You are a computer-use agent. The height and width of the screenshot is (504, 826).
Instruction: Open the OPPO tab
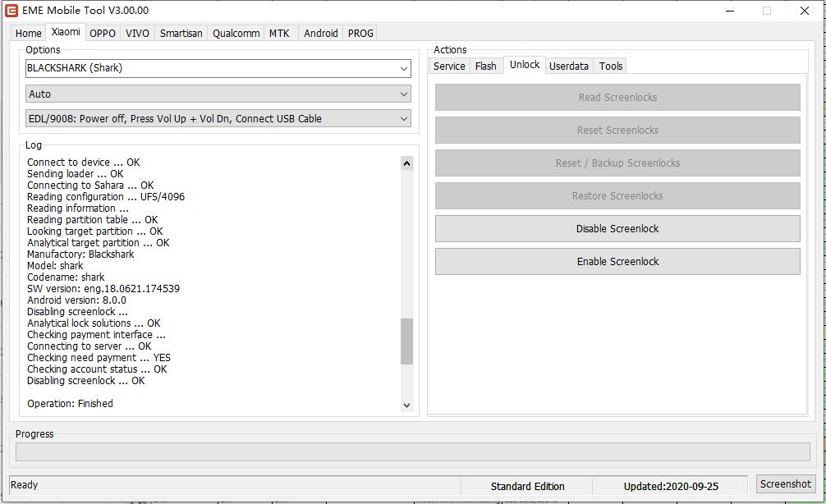coord(102,33)
